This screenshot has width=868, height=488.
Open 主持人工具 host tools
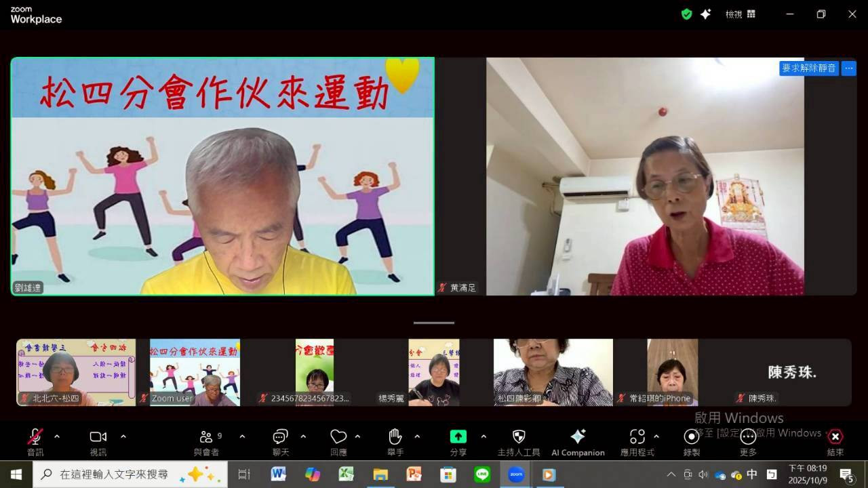pos(519,437)
